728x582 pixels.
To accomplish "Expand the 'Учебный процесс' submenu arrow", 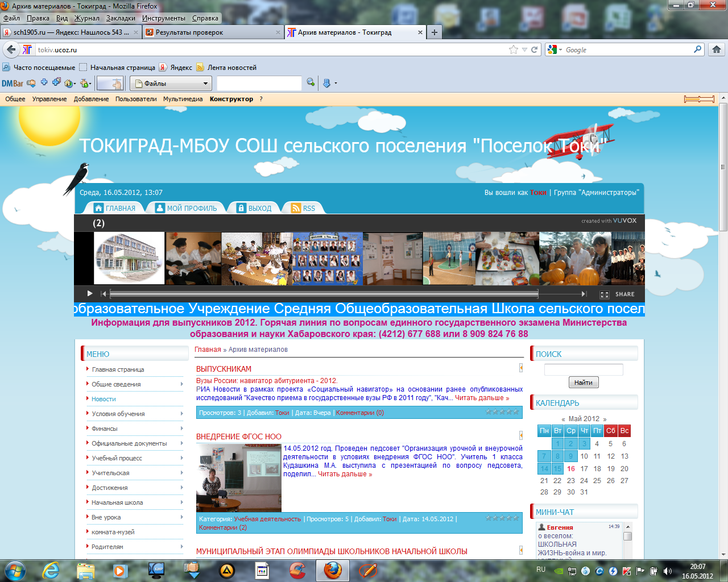I will coord(181,458).
